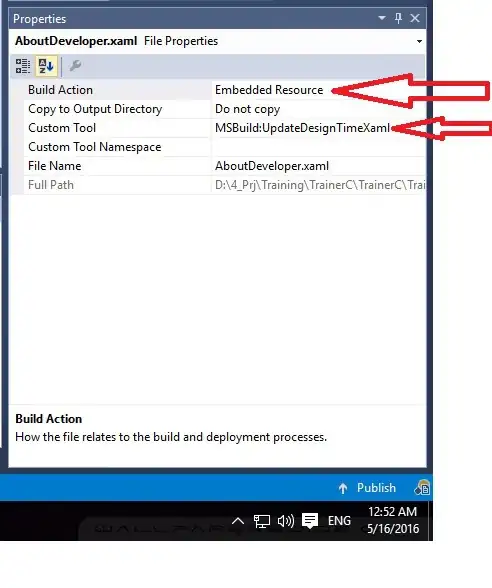Viewport: 492px width, 588px height.
Task: Select the Full Path property label
Action: tap(51, 185)
